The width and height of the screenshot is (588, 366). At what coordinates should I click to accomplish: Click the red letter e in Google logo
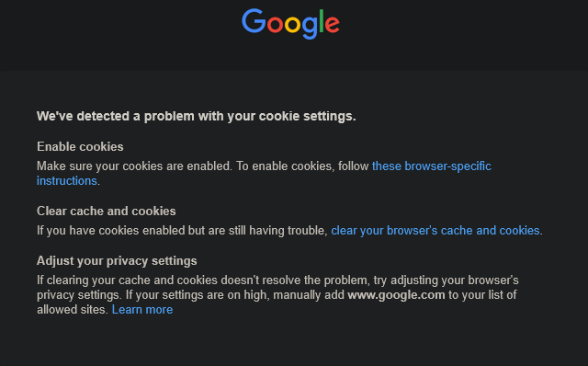tap(333, 25)
